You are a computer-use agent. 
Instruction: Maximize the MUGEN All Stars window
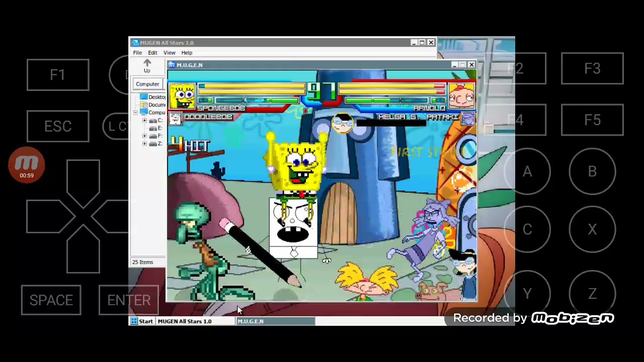coord(422,43)
